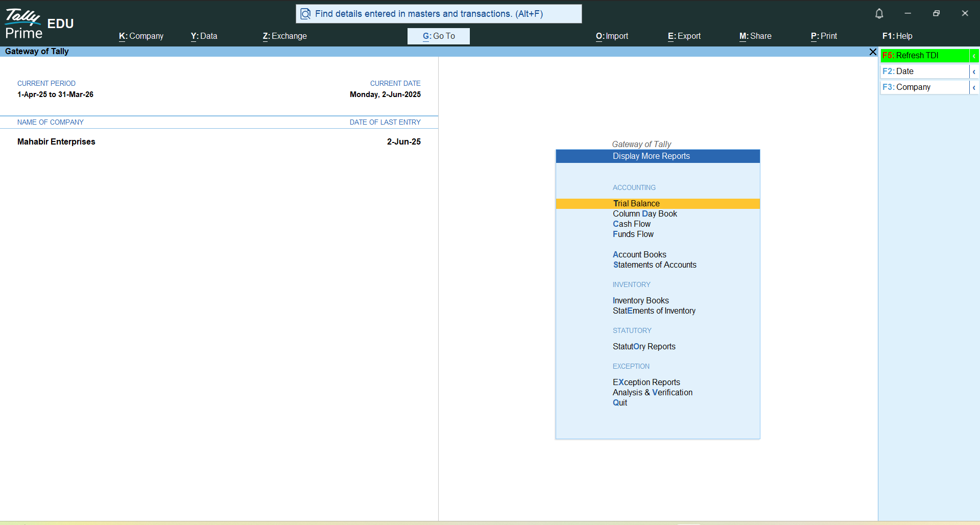Open Analysis & Verification

coord(653,393)
